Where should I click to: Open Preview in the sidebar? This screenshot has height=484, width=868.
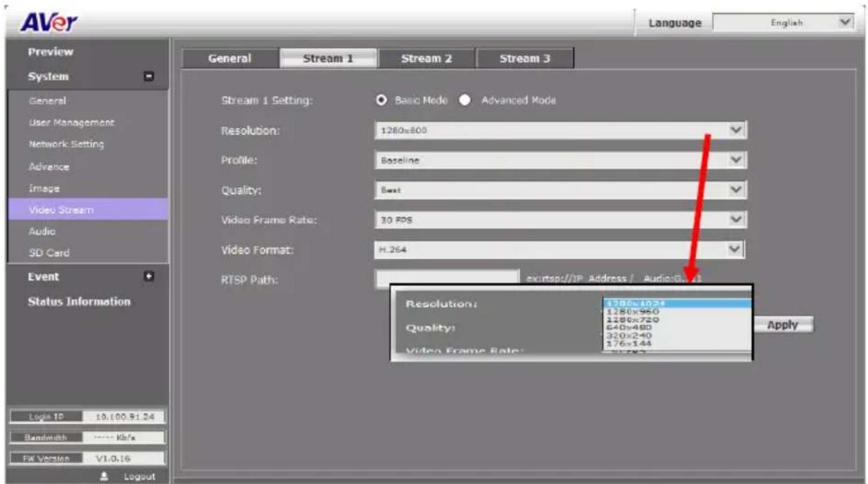(x=51, y=52)
